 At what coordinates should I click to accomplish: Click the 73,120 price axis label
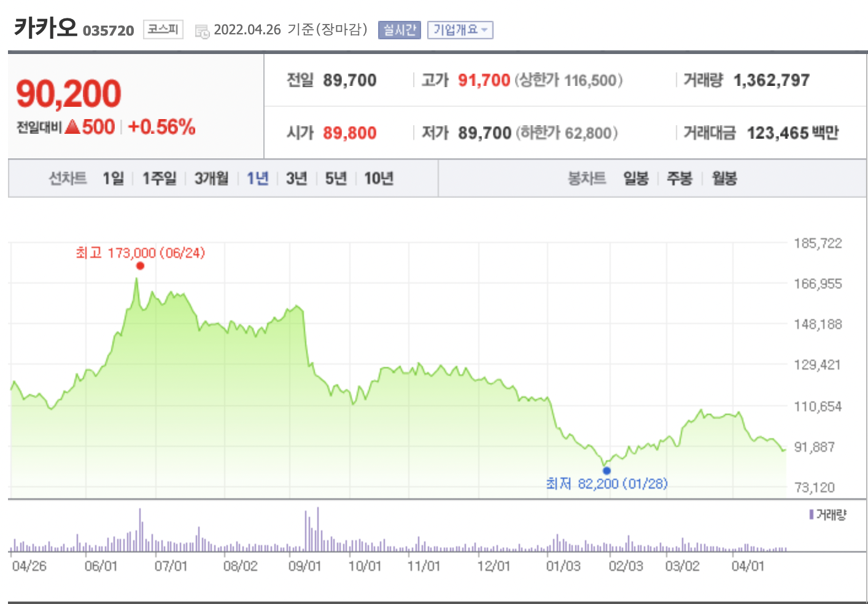(815, 487)
